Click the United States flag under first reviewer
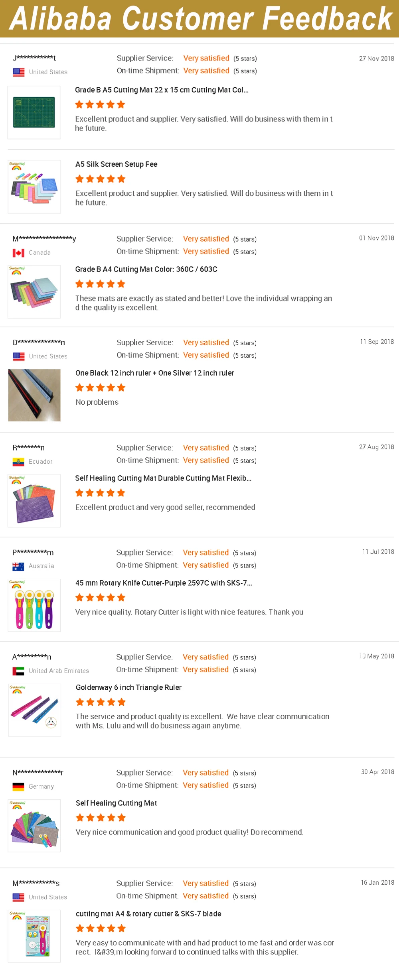 18,72
